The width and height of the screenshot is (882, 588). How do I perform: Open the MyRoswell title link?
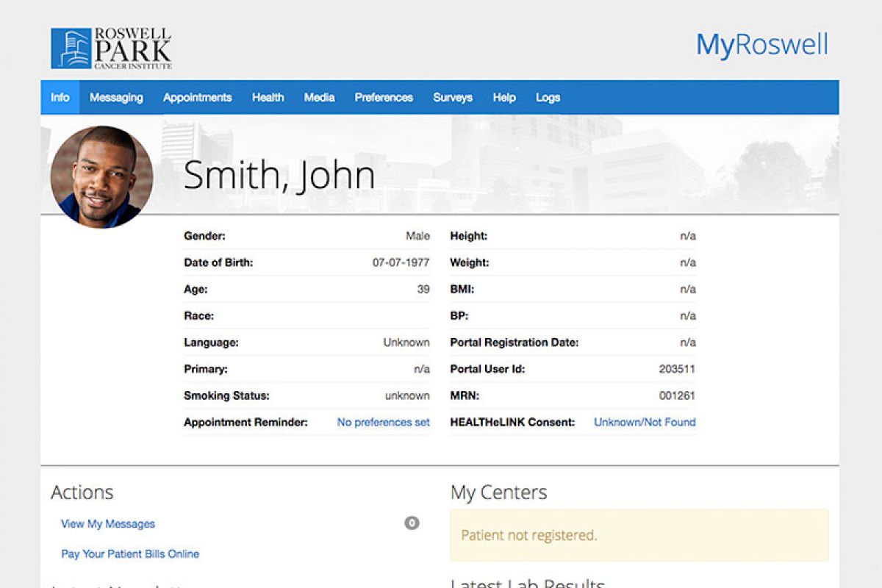tap(762, 45)
